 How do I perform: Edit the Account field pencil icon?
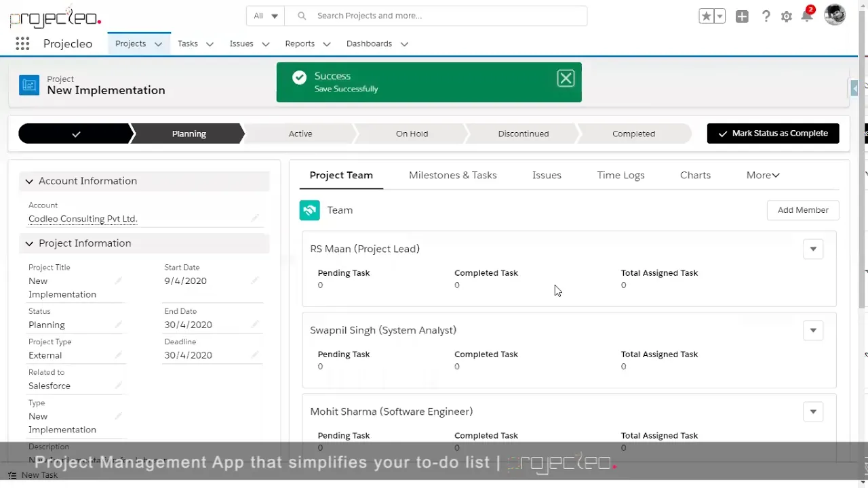point(255,218)
